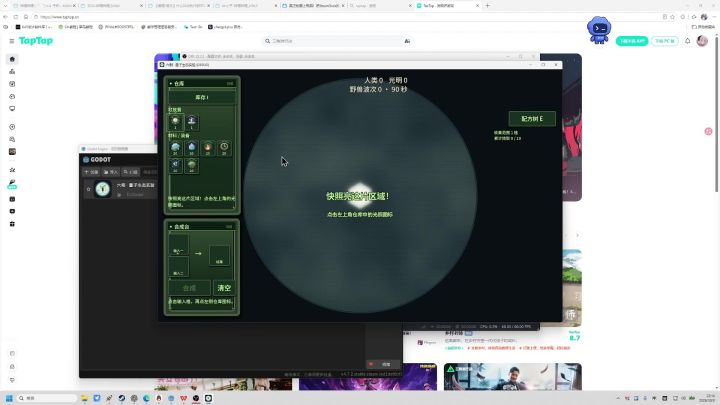Click the monitor icon in TapTap sidebar
Screen dimensions: 720x405
coord(12,109)
